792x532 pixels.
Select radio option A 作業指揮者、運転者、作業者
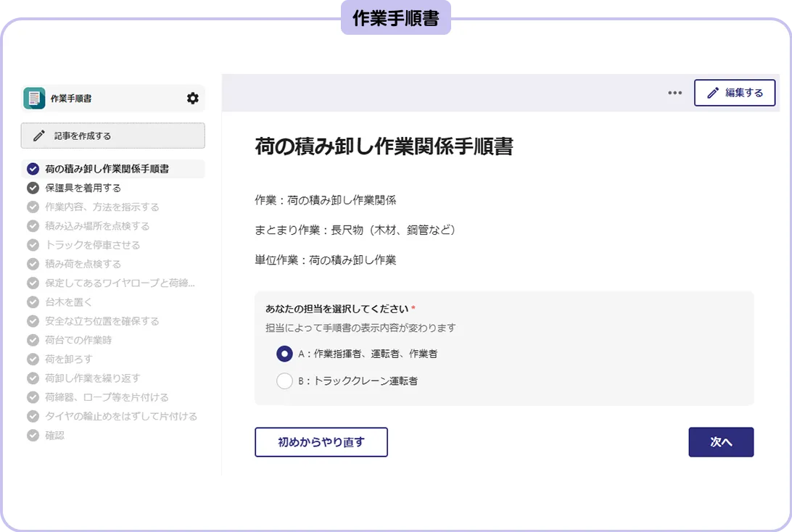click(x=285, y=355)
